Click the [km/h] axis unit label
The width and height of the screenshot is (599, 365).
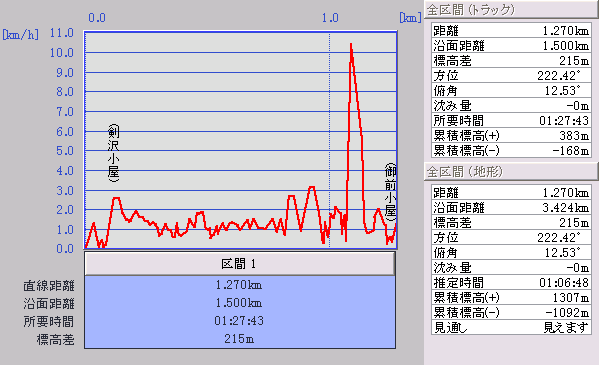[20, 35]
